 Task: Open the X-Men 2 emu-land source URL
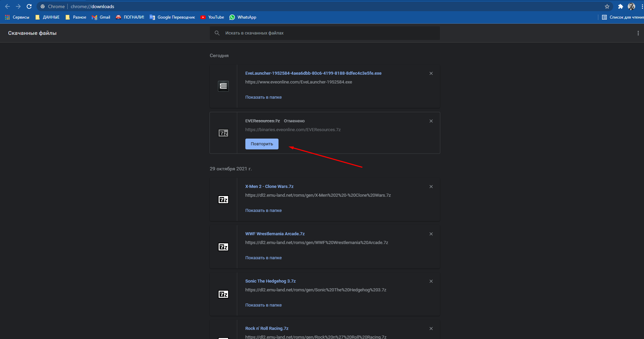pos(318,195)
